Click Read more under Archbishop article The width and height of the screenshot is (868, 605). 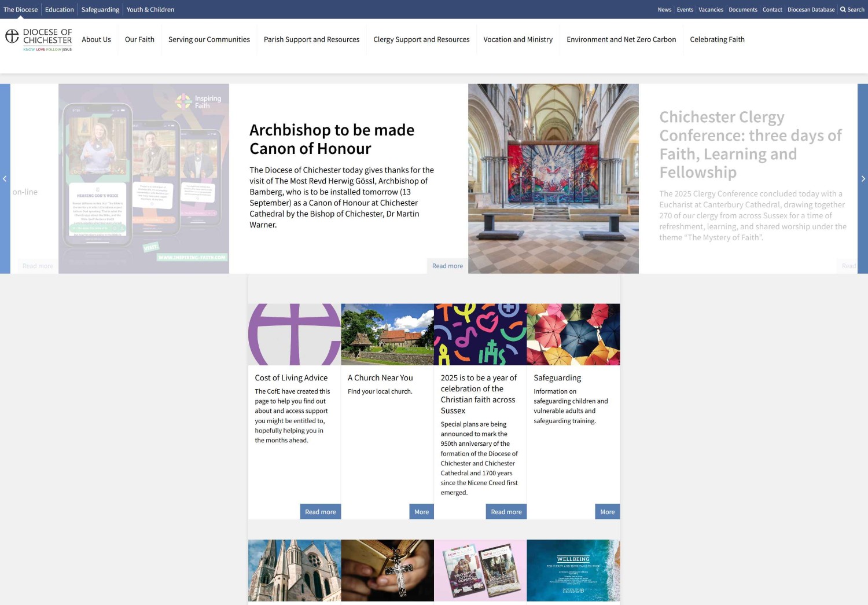[447, 266]
